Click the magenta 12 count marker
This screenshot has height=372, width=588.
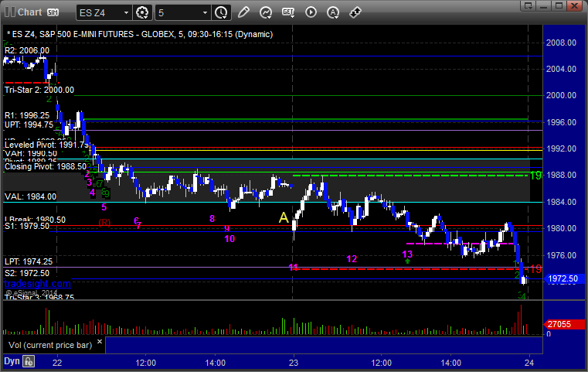click(x=352, y=258)
